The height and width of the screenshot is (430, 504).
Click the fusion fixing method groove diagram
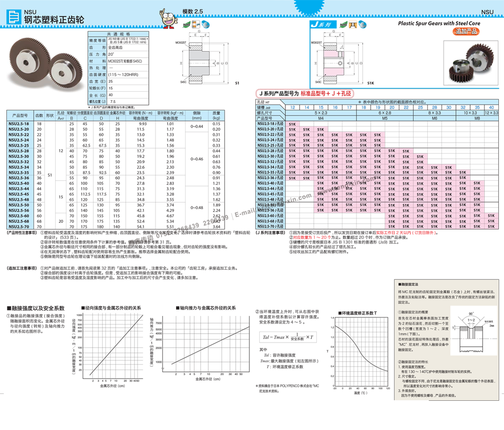coord(473,331)
